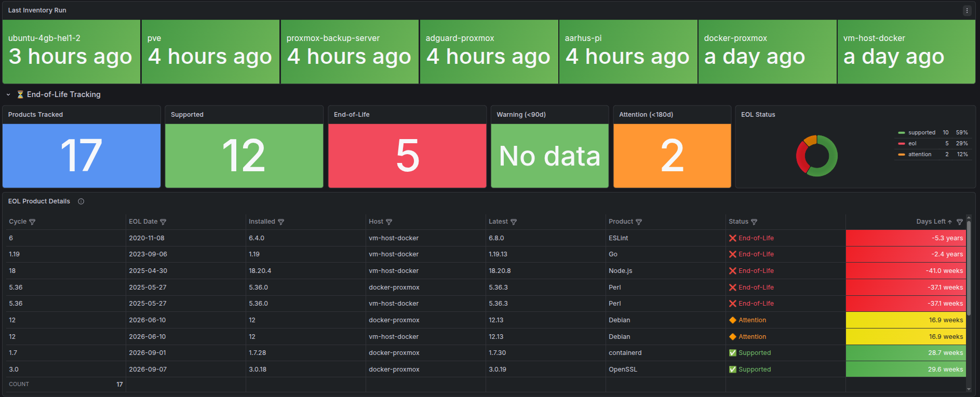Click the Go product cell
Image resolution: width=980 pixels, height=397 pixels.
tap(665, 254)
